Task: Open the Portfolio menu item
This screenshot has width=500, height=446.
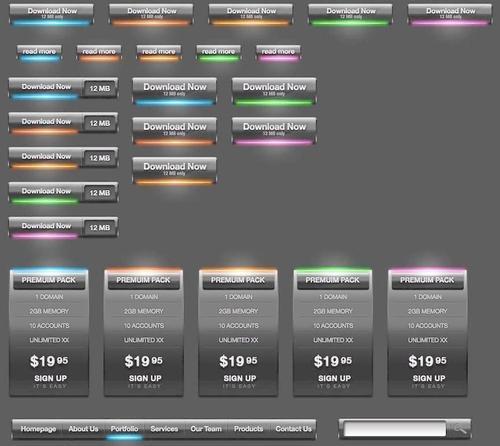Action: [124, 429]
